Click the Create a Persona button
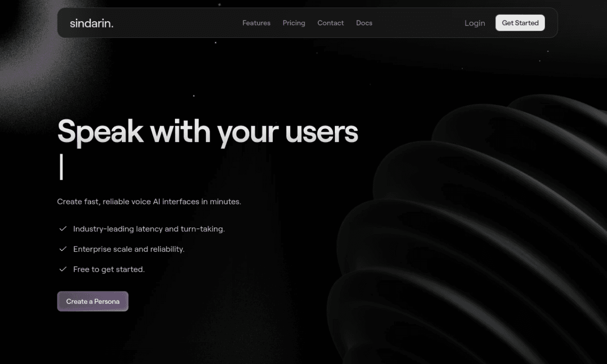 tap(93, 301)
